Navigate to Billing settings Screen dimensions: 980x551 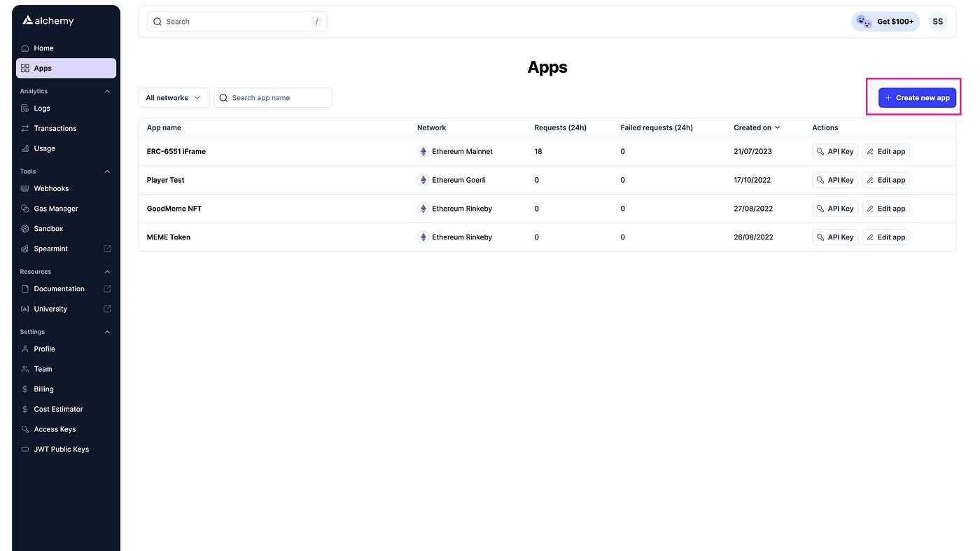[66, 389]
